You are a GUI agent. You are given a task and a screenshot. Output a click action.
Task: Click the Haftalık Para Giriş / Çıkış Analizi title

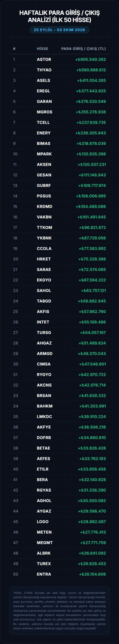pyautogui.click(x=59, y=16)
